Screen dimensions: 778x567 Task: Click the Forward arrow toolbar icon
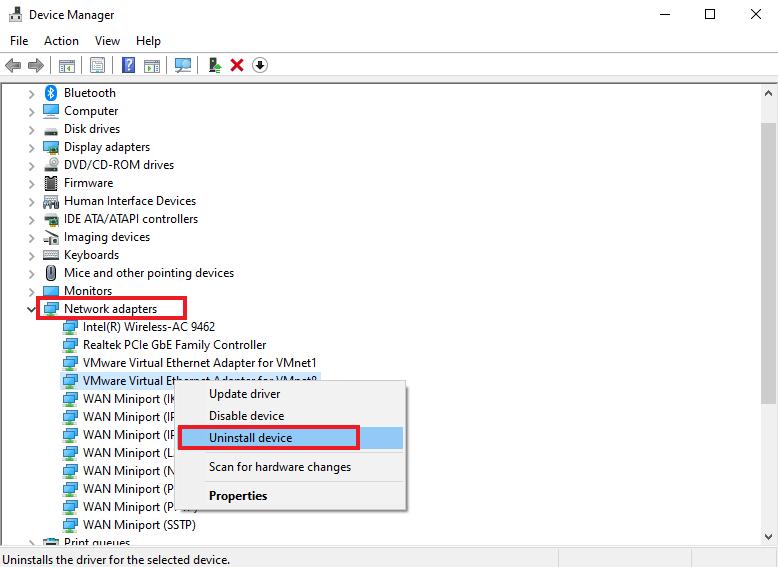[x=36, y=65]
